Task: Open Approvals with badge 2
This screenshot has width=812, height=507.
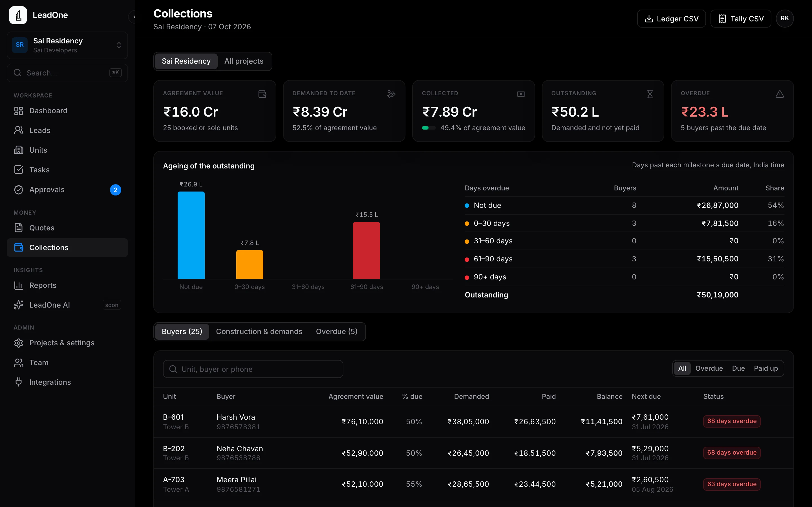Action: pyautogui.click(x=67, y=190)
